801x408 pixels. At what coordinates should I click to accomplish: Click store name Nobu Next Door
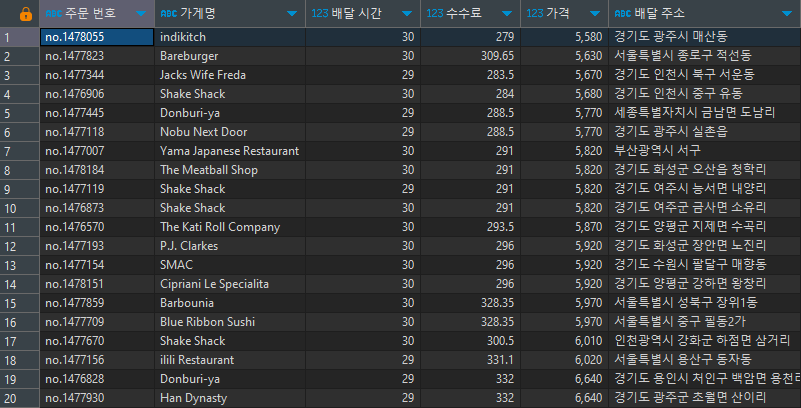tap(203, 132)
